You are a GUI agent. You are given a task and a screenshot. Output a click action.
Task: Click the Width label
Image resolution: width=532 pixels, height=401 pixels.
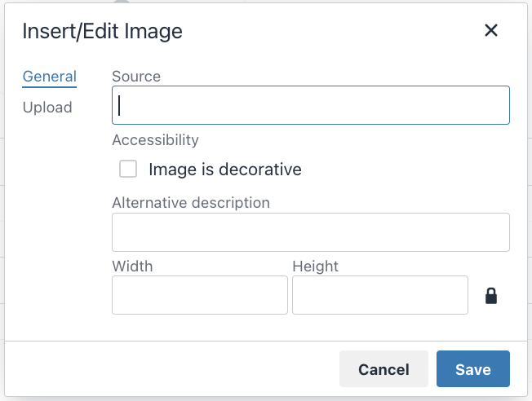click(132, 266)
